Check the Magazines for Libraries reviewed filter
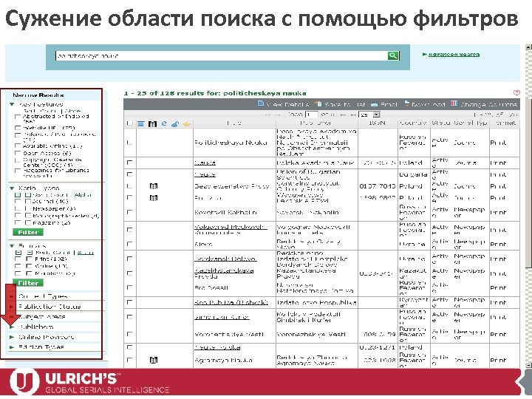 click(x=18, y=171)
